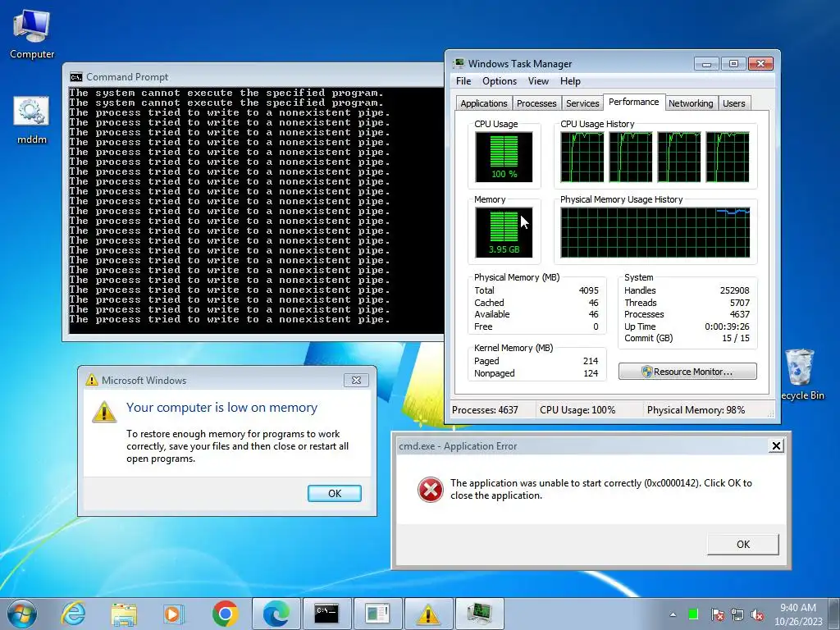Click the Command Prompt title bar icon
This screenshot has height=630, width=840.
[76, 77]
